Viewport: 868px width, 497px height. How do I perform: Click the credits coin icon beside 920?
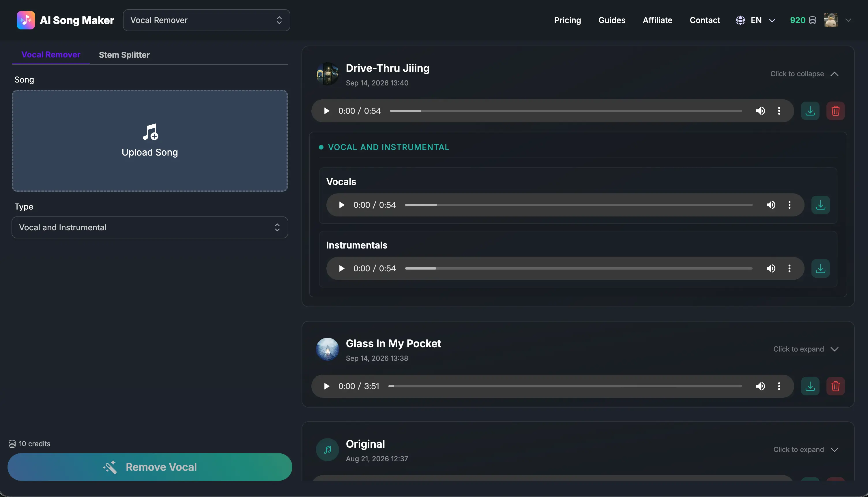pyautogui.click(x=813, y=20)
